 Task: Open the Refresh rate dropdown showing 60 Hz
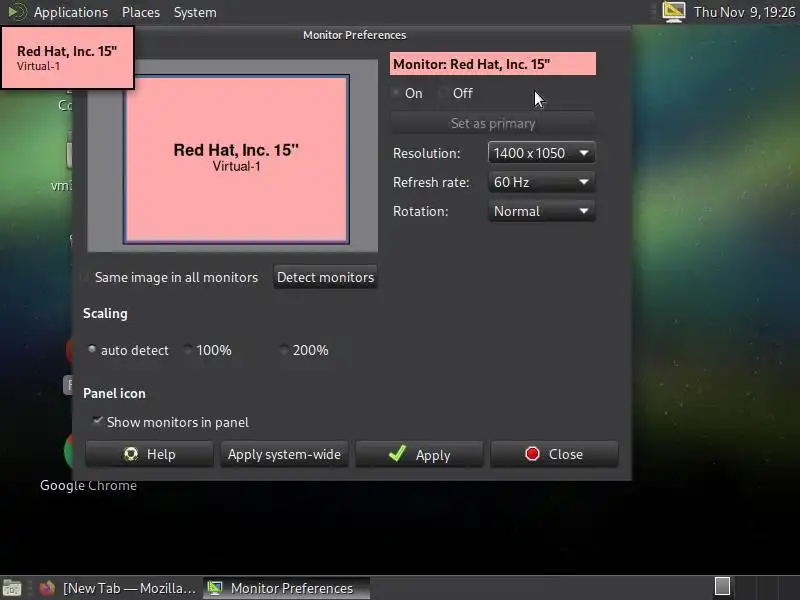(541, 182)
